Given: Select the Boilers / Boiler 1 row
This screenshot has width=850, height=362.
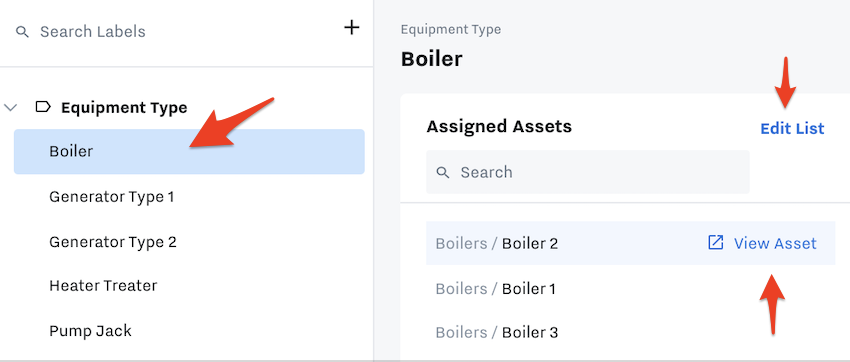Looking at the screenshot, I should (x=630, y=288).
